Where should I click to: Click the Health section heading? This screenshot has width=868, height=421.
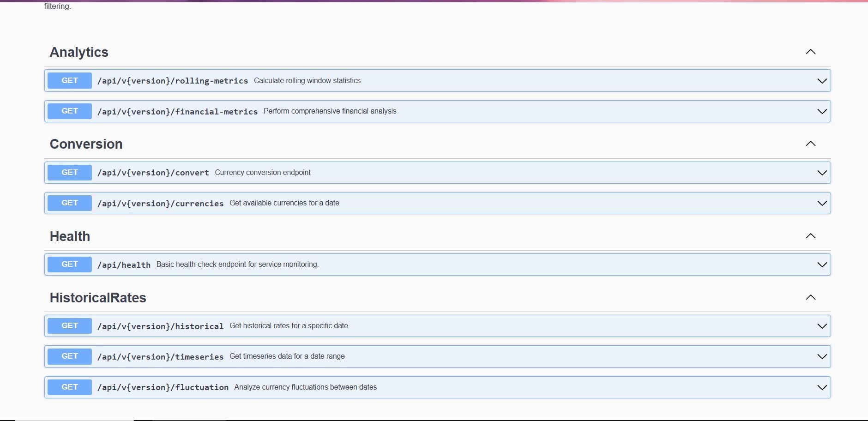(x=70, y=236)
